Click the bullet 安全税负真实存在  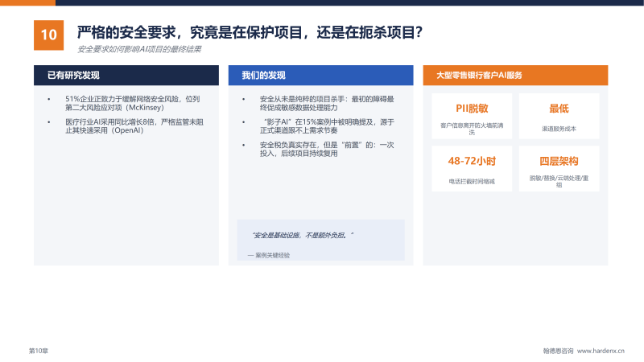coord(327,150)
